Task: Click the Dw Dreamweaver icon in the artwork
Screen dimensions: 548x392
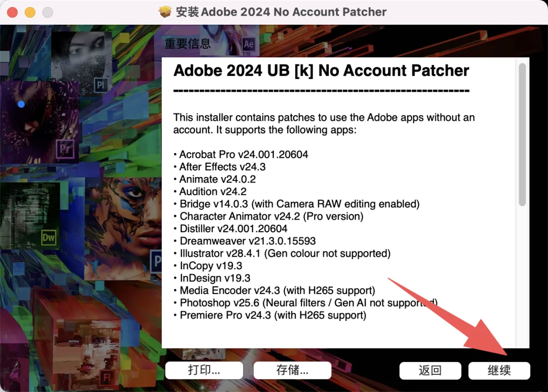Action: pos(48,238)
